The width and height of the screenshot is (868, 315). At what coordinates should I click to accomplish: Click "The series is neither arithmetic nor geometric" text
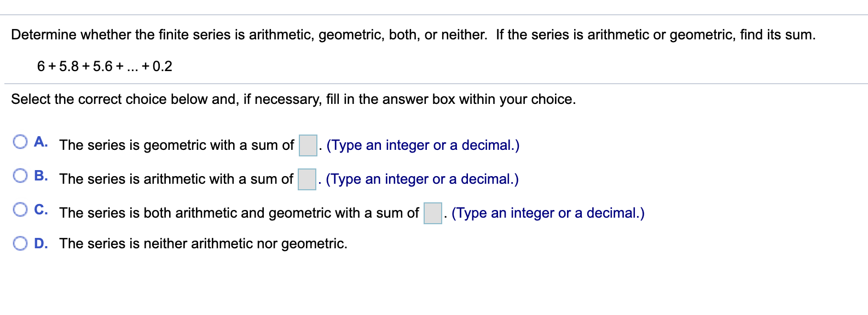(203, 244)
